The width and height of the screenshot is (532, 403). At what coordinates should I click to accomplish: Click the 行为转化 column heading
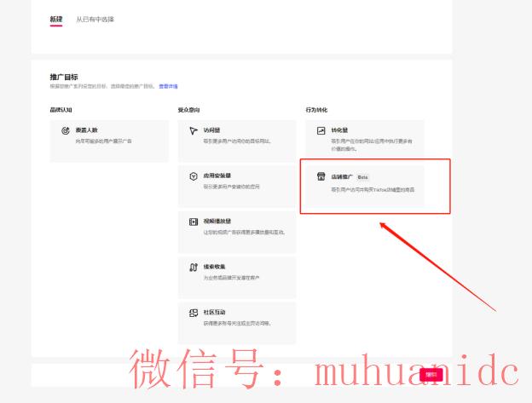click(316, 110)
